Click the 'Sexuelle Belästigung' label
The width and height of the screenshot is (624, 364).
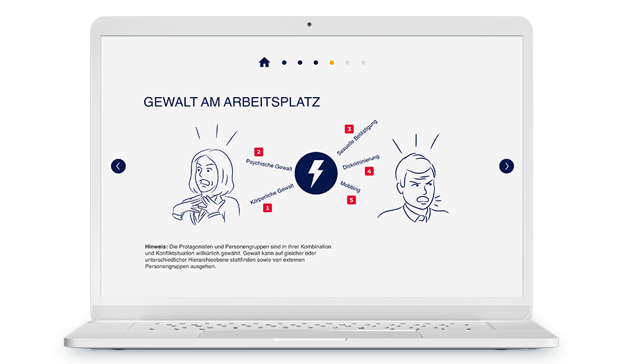(357, 137)
